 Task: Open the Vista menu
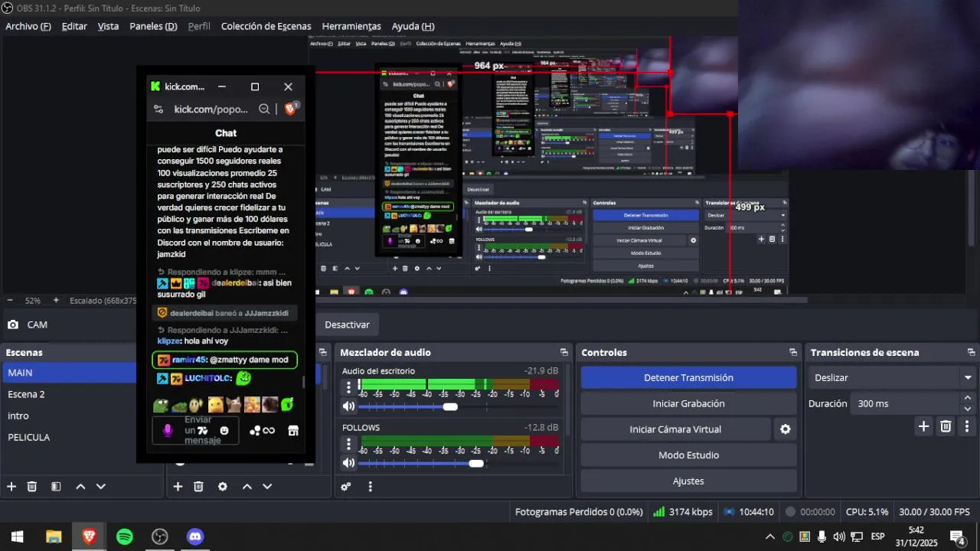[x=108, y=26]
